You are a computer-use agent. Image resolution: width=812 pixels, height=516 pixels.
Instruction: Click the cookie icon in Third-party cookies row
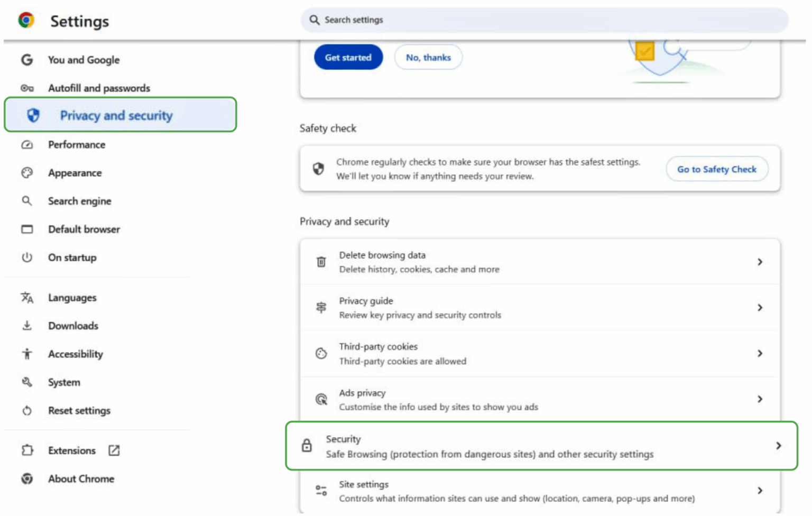[x=321, y=354]
